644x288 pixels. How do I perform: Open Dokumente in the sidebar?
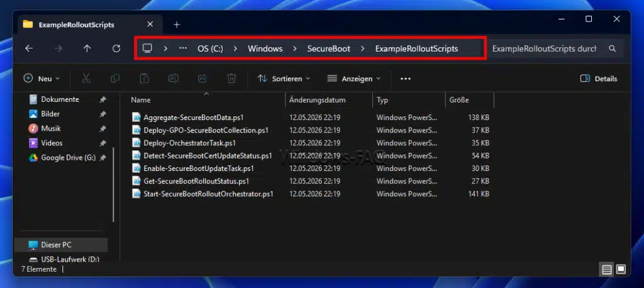click(x=60, y=99)
